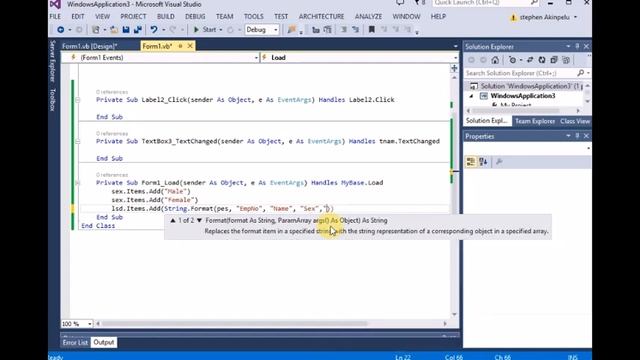Open the TOOLS menu
The height and width of the screenshot is (360, 640).
pyautogui.click(x=253, y=16)
